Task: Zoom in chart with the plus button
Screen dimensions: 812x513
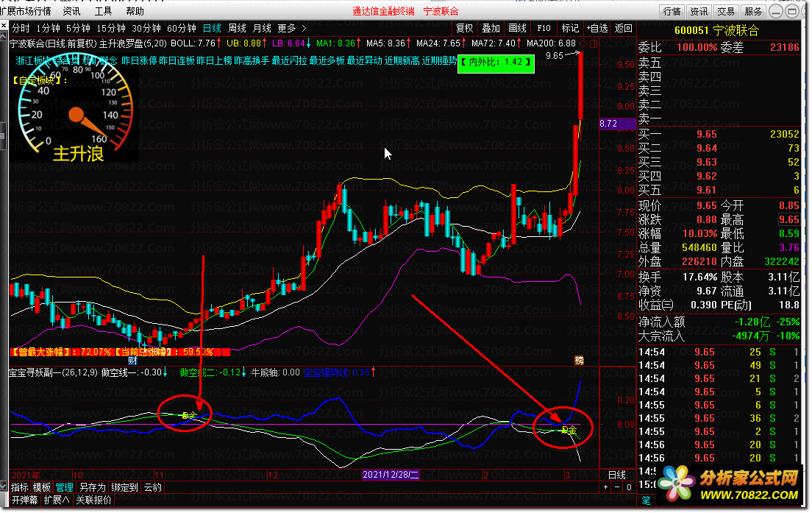Action: [605, 487]
